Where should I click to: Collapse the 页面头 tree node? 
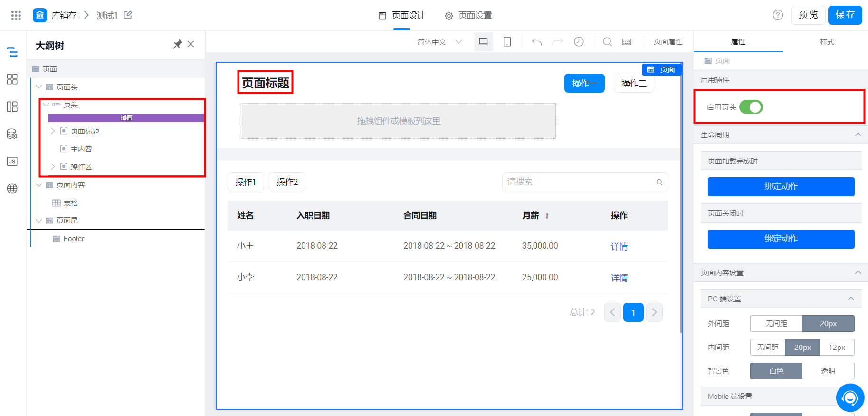click(x=39, y=87)
